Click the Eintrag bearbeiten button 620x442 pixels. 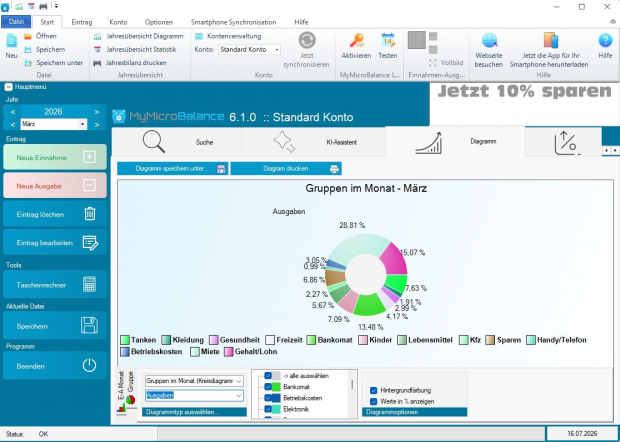pos(55,242)
